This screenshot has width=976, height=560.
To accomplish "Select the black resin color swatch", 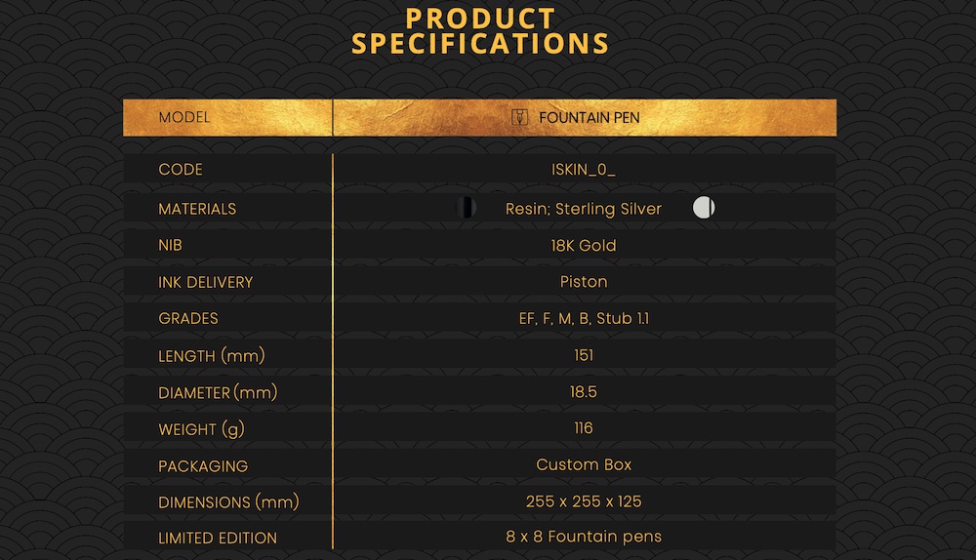I will click(467, 207).
